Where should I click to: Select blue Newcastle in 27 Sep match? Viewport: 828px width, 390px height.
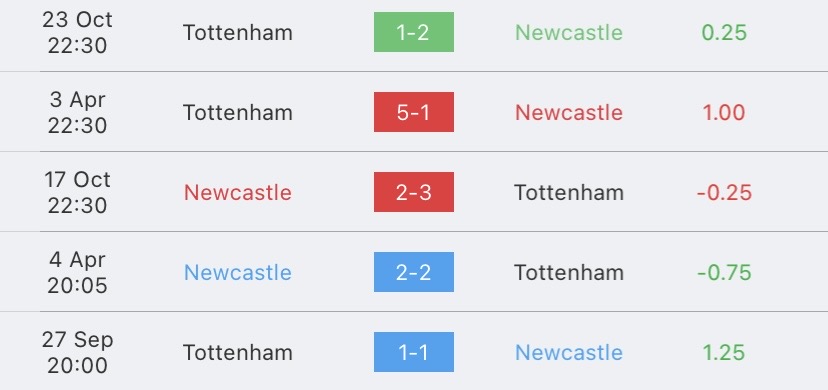(569, 353)
